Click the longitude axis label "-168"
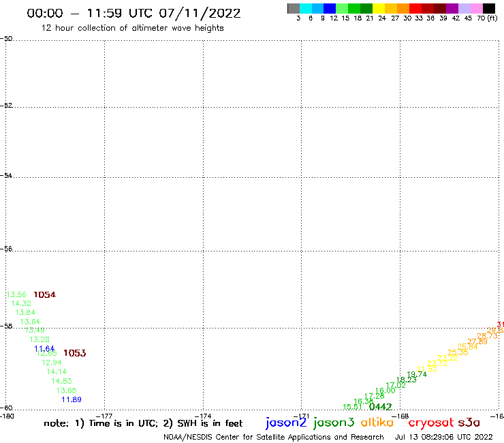Image resolution: width=504 pixels, height=443 pixels. (400, 416)
